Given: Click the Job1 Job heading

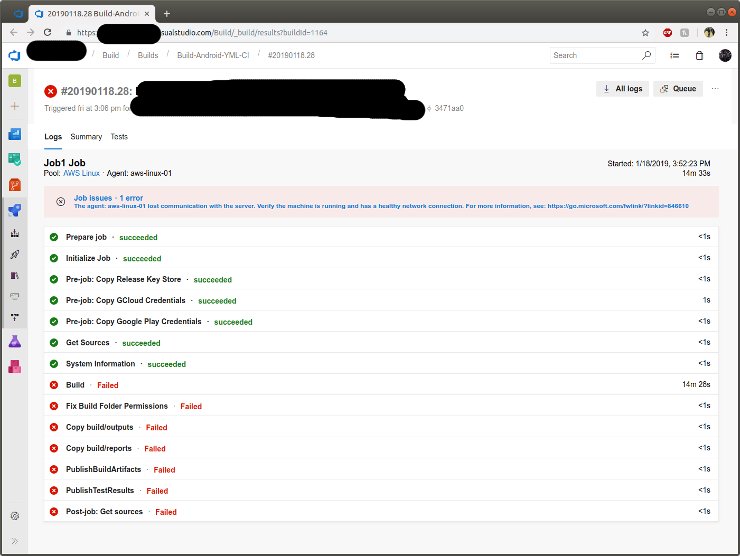Looking at the screenshot, I should 65,163.
